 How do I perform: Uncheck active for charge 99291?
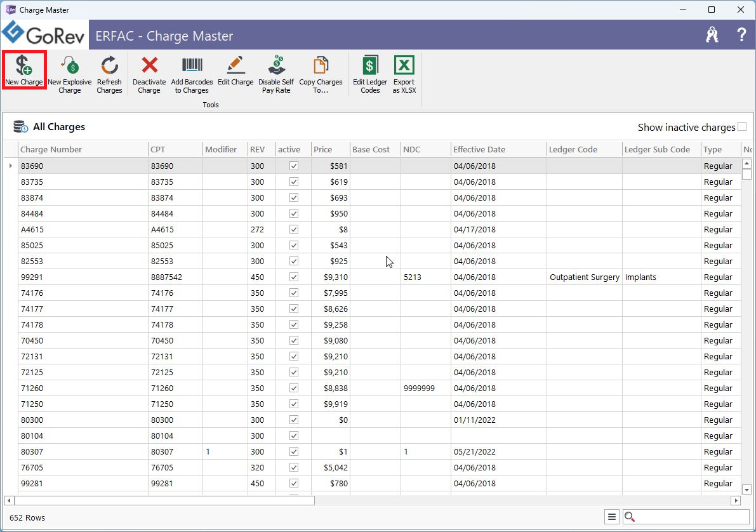tap(294, 277)
